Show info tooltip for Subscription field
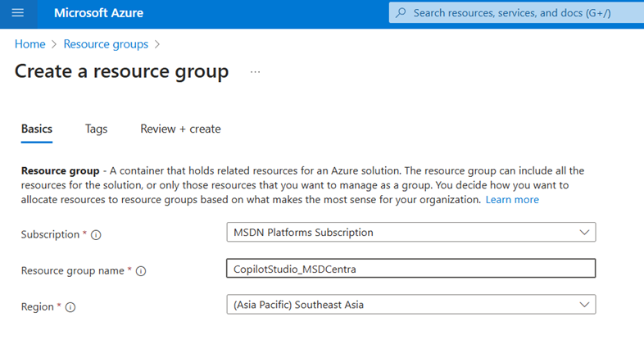The height and width of the screenshot is (349, 644). coord(96,235)
